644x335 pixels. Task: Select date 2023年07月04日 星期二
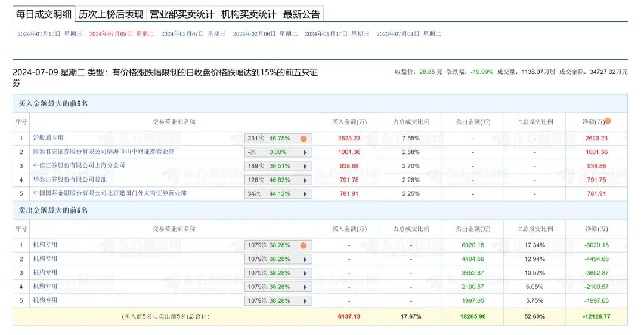point(408,34)
